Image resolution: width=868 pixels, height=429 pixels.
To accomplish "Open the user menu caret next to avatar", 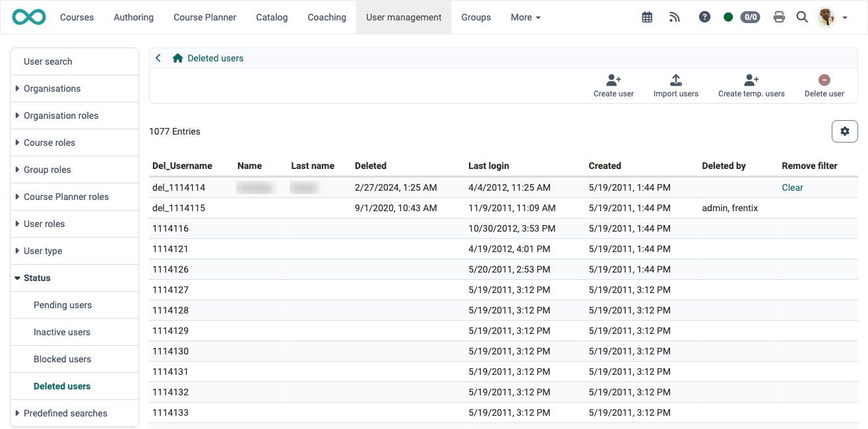I will (845, 18).
